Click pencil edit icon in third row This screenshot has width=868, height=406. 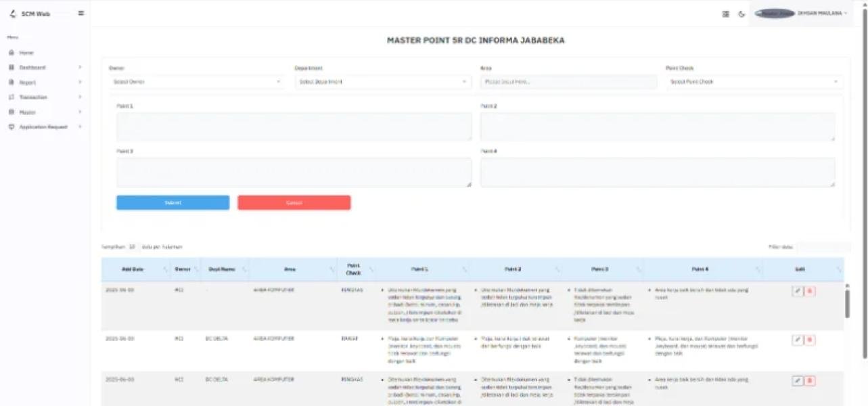pyautogui.click(x=798, y=381)
